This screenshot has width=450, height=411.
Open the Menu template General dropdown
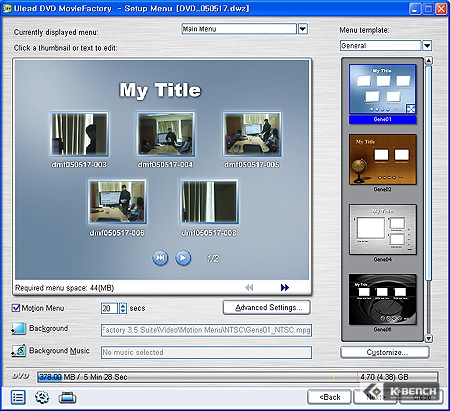pos(427,46)
